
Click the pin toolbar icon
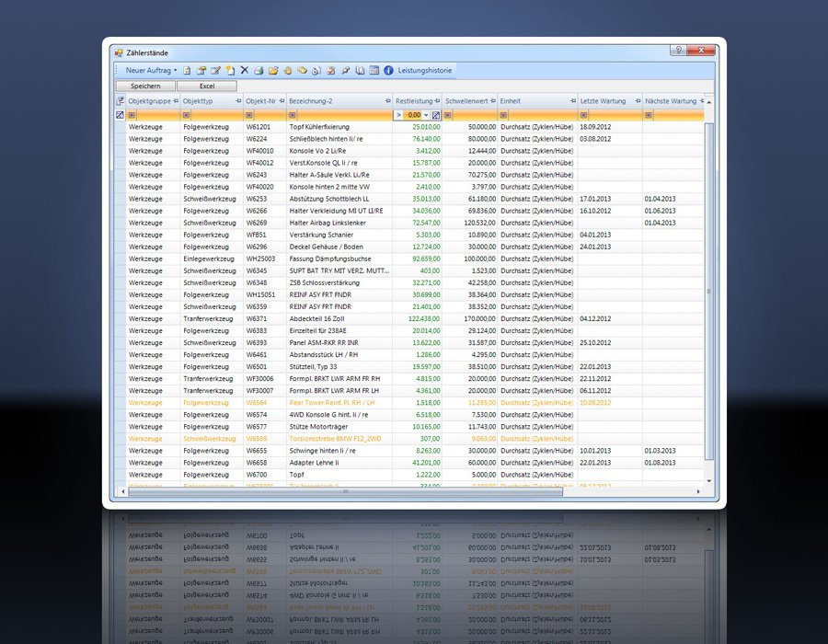click(x=345, y=70)
